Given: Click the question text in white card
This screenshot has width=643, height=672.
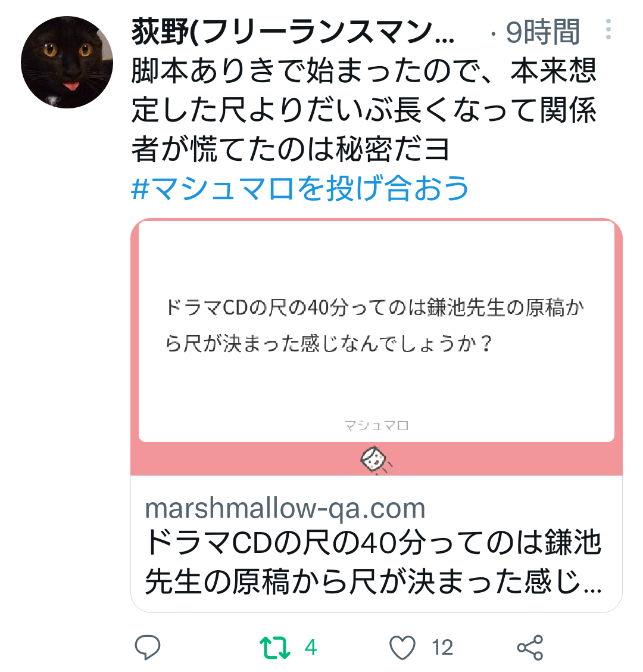Looking at the screenshot, I should click(x=375, y=325).
